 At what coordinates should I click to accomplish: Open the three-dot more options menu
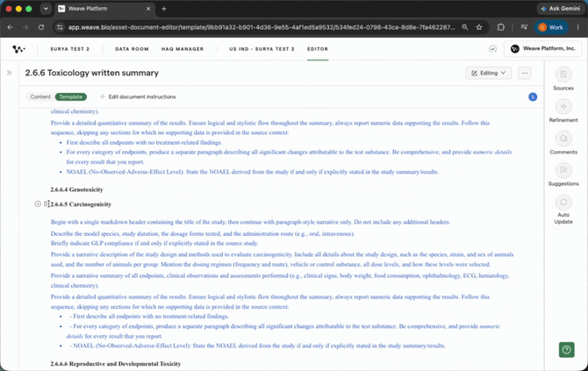(x=525, y=73)
